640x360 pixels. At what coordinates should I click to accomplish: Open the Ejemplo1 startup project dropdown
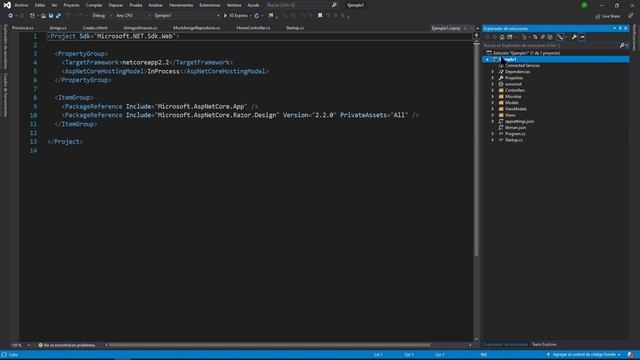[187, 16]
